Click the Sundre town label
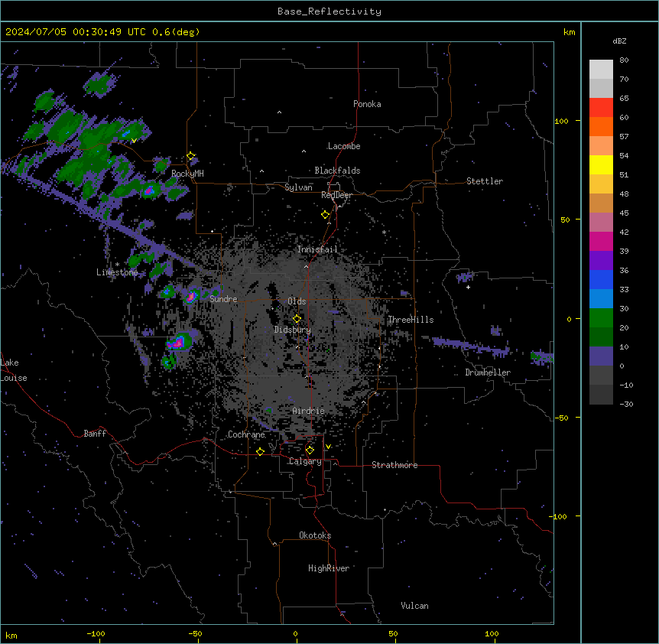 pyautogui.click(x=223, y=299)
